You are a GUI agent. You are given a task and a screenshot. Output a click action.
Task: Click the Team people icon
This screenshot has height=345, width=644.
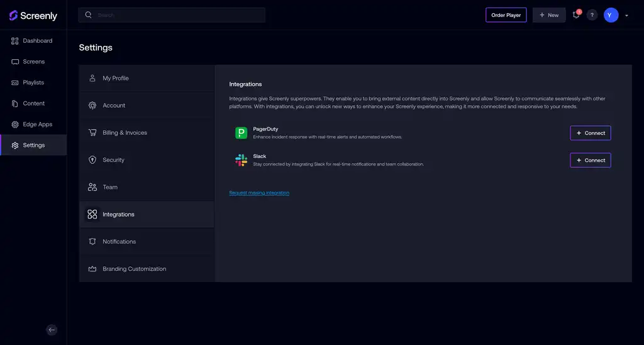tap(92, 187)
